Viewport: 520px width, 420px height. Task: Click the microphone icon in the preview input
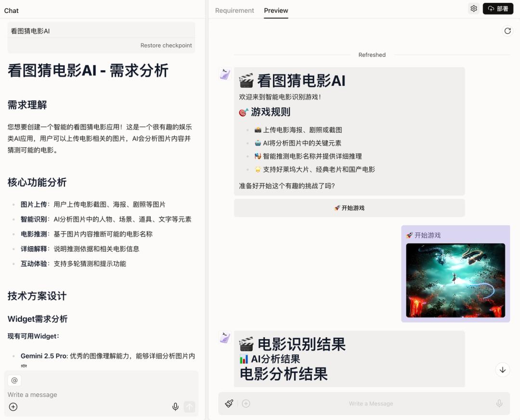click(499, 404)
